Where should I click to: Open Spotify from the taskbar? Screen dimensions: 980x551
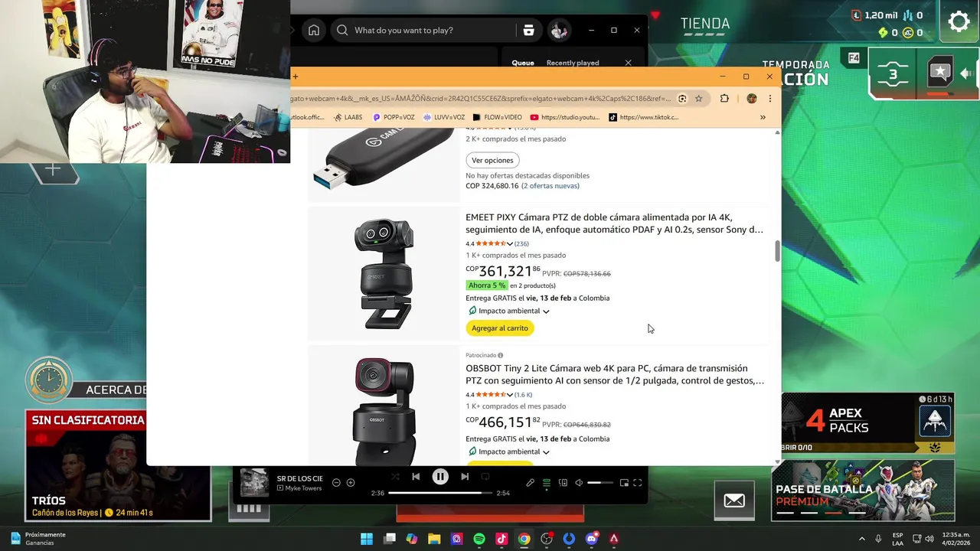click(479, 539)
